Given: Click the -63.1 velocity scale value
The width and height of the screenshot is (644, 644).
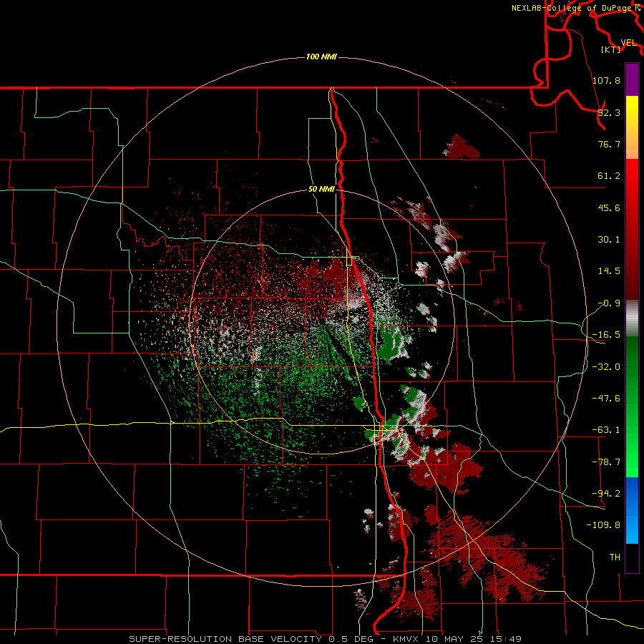Looking at the screenshot, I should tap(606, 430).
